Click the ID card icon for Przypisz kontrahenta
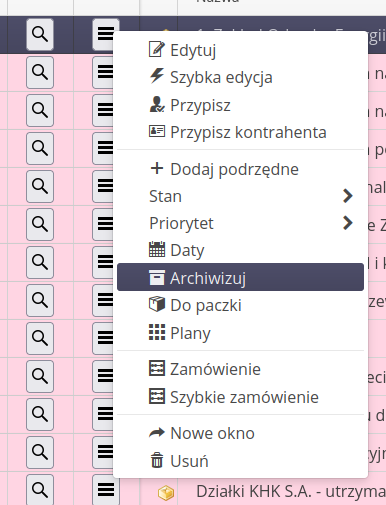Viewport: 386px width, 505px height. (x=157, y=131)
